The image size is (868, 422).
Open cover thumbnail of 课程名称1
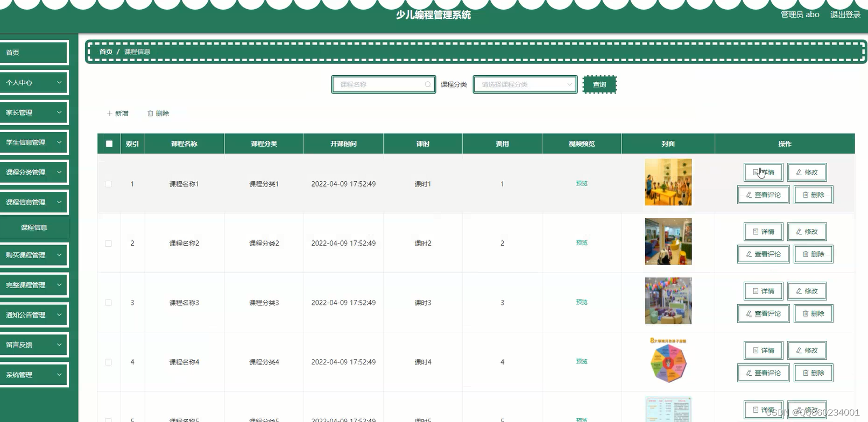[x=668, y=182]
